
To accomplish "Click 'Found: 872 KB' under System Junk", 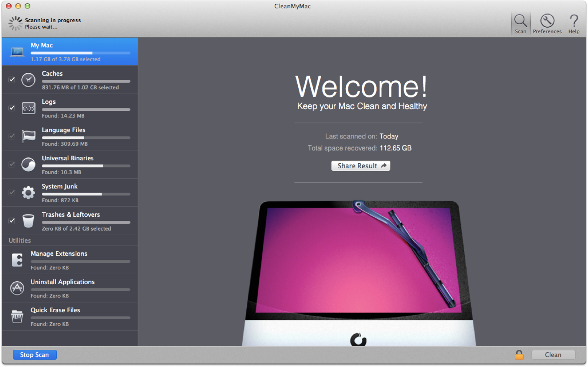I will pos(60,200).
